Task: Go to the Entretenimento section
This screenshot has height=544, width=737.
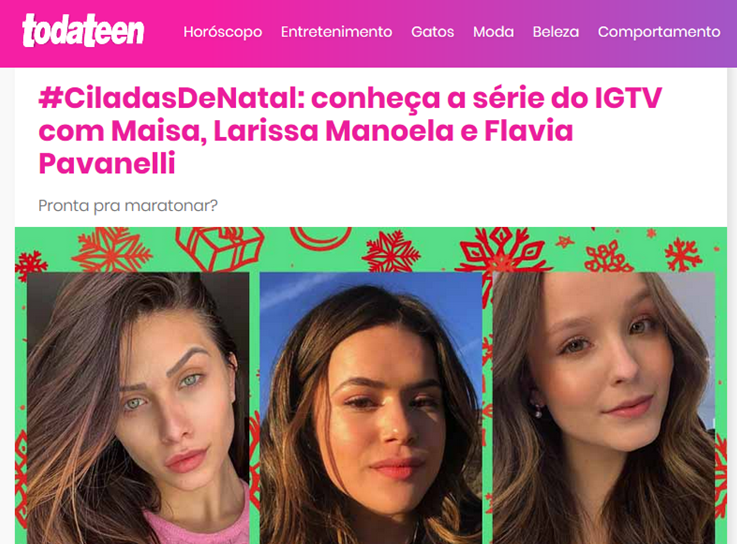Action: click(337, 32)
